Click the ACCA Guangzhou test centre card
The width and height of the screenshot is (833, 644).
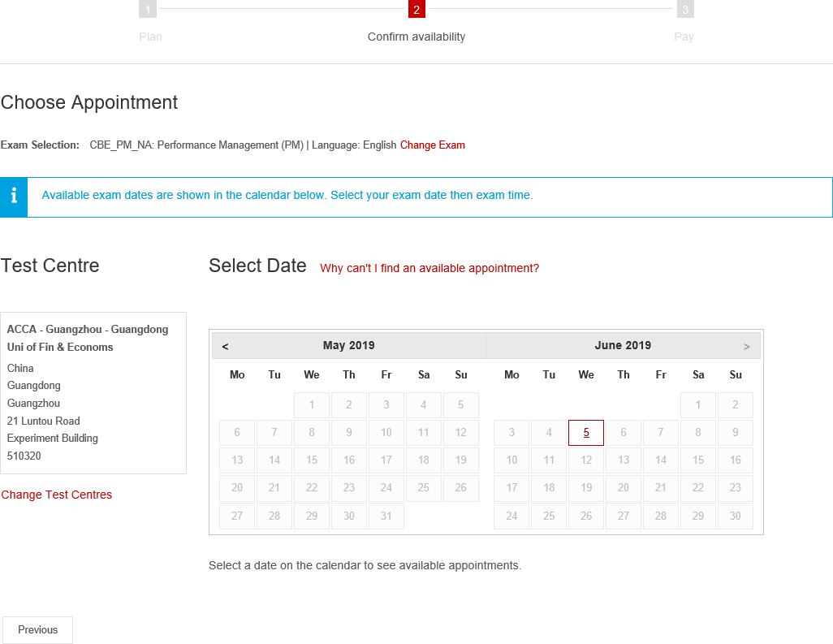click(x=93, y=393)
